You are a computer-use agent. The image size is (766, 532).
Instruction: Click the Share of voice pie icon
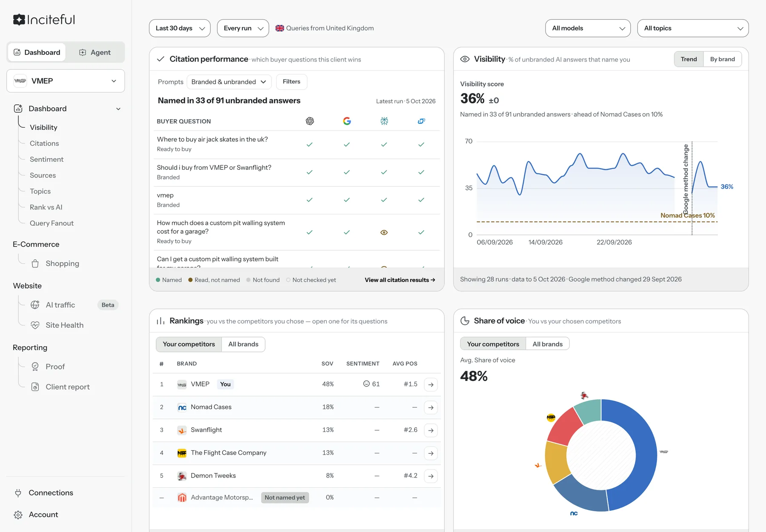[x=465, y=321]
